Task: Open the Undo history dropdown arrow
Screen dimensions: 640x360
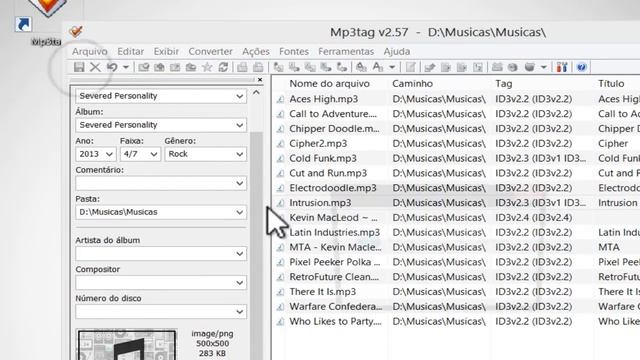Action: 126,67
